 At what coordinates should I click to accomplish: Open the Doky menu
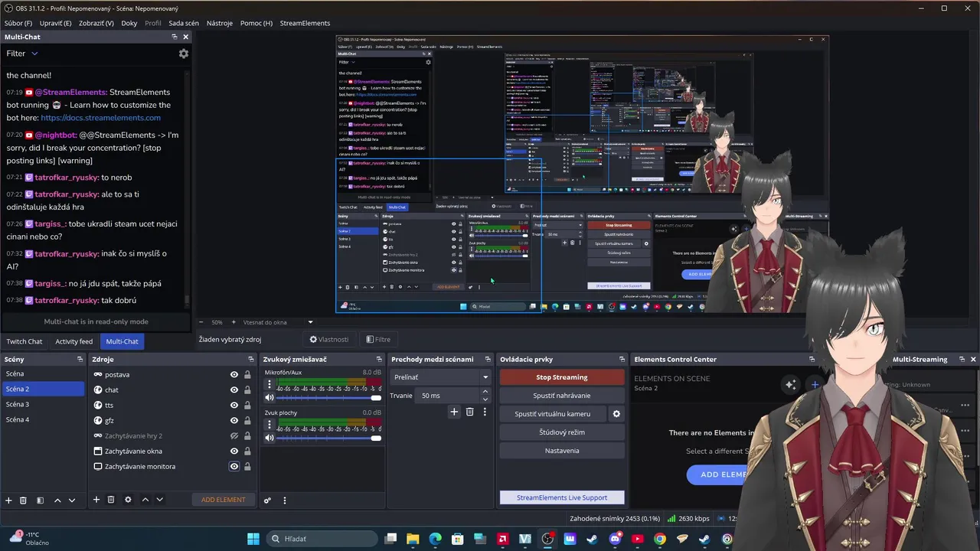[129, 23]
